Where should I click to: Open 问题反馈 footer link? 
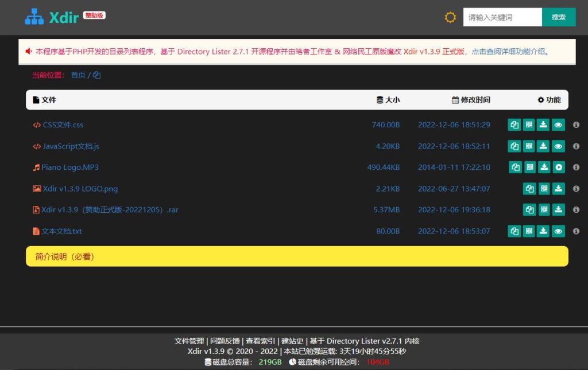coord(225,341)
